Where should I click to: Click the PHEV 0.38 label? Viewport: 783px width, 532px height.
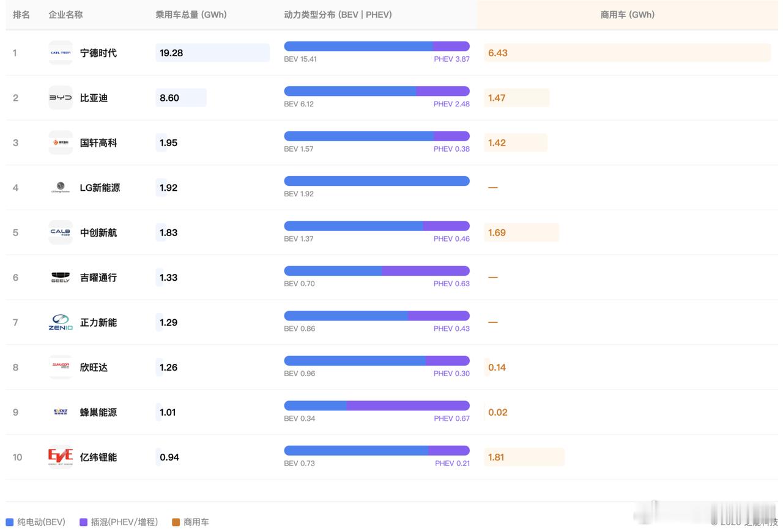(x=452, y=149)
